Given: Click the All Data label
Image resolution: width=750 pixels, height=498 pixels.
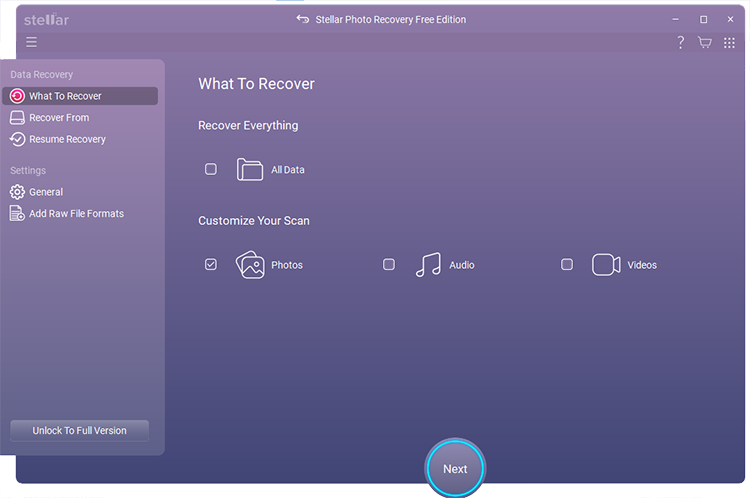Looking at the screenshot, I should click(x=288, y=170).
